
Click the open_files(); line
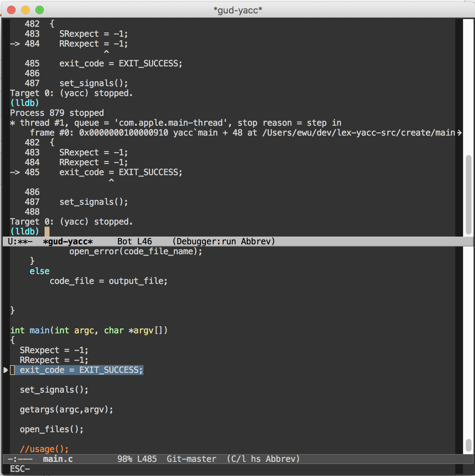tap(52, 429)
